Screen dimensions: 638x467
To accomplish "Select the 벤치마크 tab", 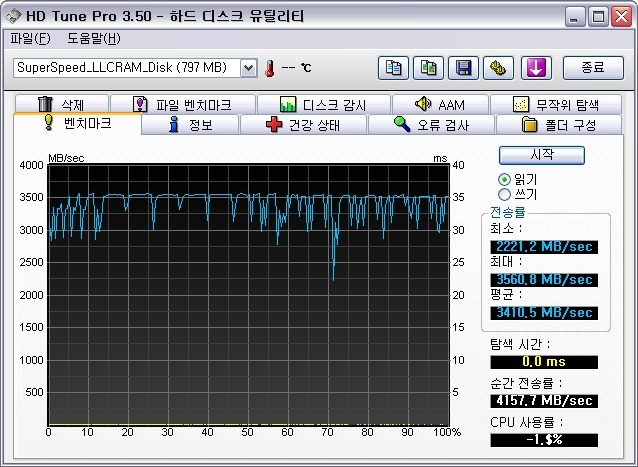I will pyautogui.click(x=77, y=123).
